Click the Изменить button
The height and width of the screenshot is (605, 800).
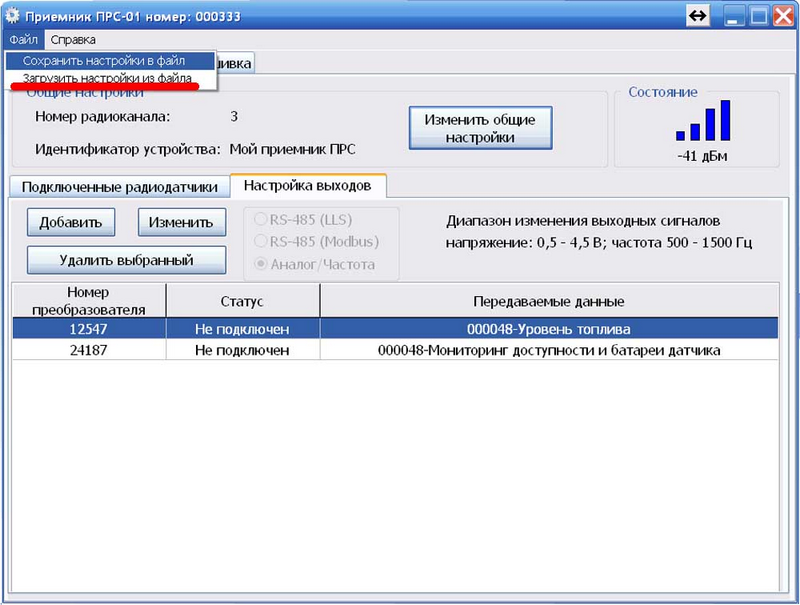point(181,222)
